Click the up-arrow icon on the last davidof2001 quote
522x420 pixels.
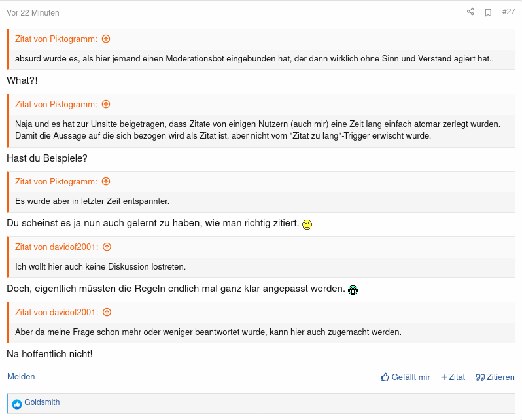coord(107,312)
